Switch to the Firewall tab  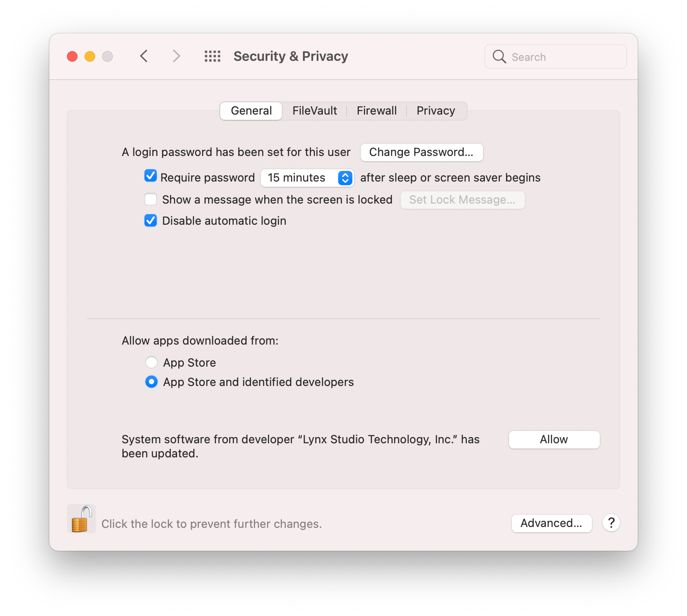click(377, 111)
